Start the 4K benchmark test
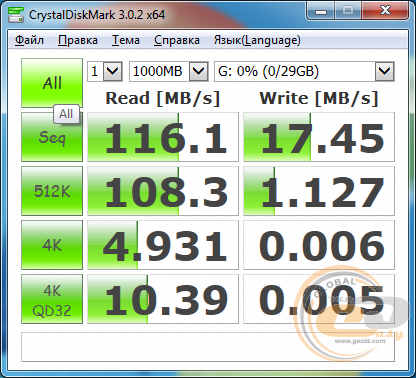 52,245
